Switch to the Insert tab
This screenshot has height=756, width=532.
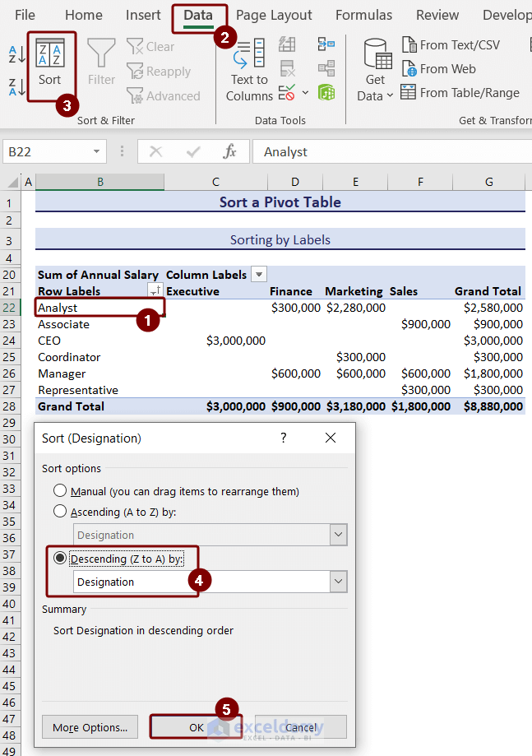point(143,15)
